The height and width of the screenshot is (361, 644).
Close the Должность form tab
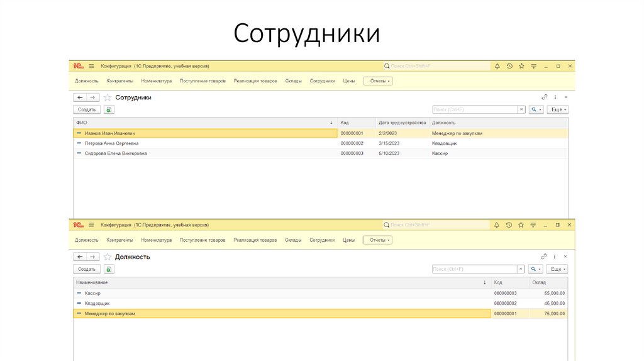565,256
